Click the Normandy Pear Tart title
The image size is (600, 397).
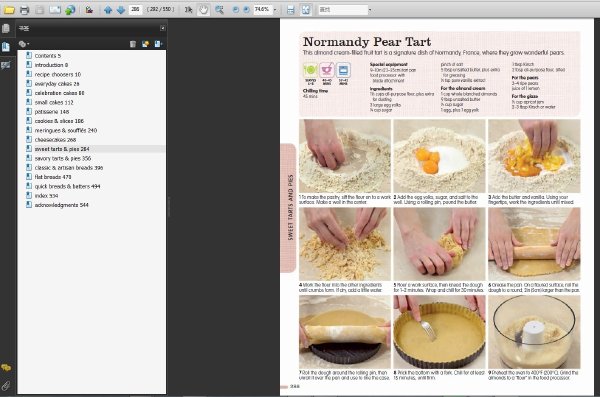click(x=367, y=41)
